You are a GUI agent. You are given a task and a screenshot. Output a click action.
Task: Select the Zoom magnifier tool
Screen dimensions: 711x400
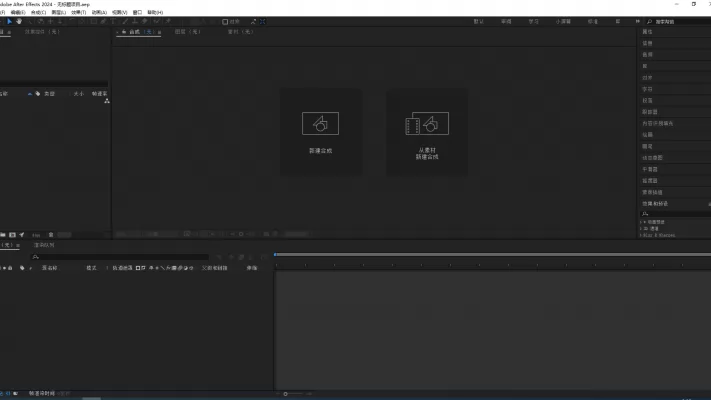[29, 21]
